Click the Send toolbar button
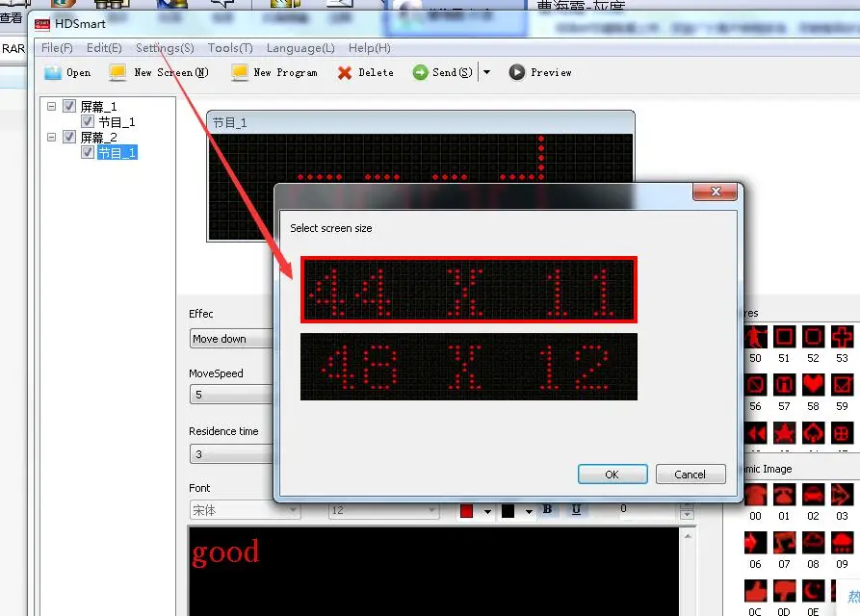The image size is (860, 616). [443, 72]
